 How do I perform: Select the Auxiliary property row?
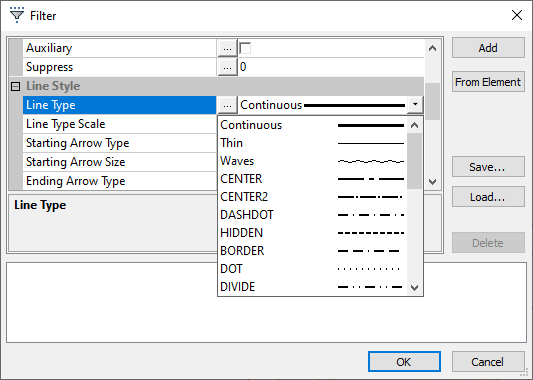point(119,48)
